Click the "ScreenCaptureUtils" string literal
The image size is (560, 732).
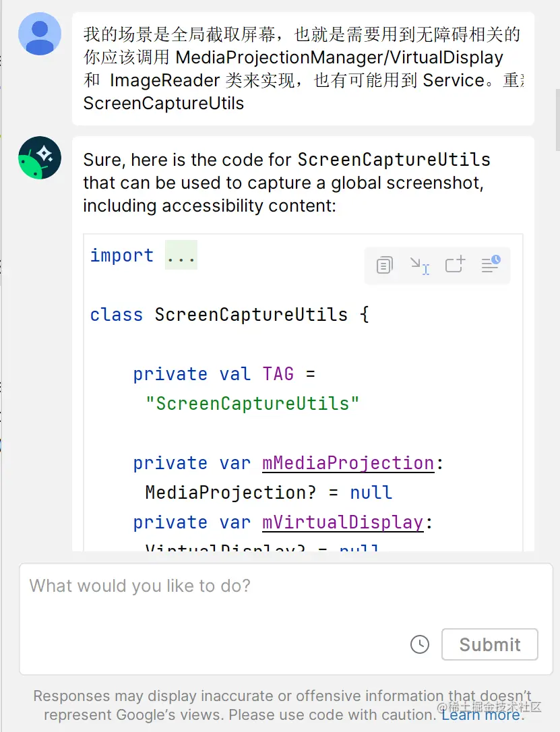pos(253,403)
